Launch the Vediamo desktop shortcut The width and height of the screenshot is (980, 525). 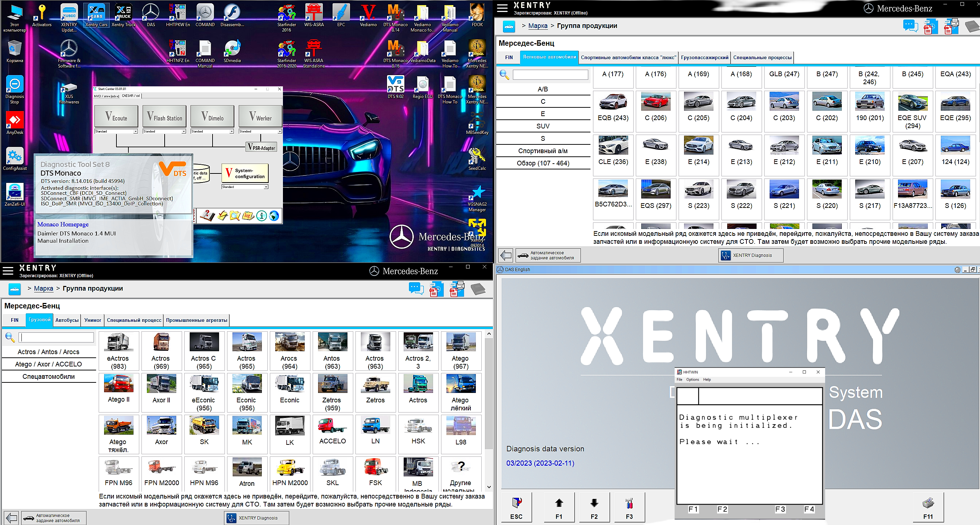(x=368, y=15)
